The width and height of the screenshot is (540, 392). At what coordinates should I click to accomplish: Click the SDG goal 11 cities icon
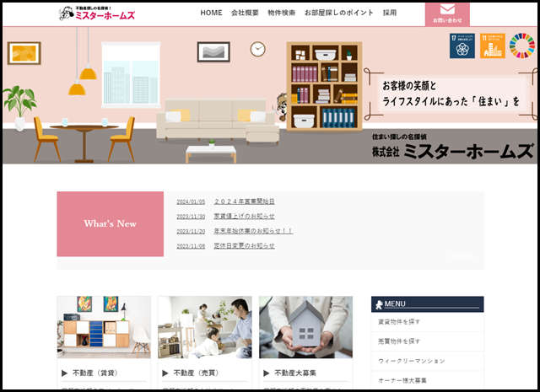[493, 46]
